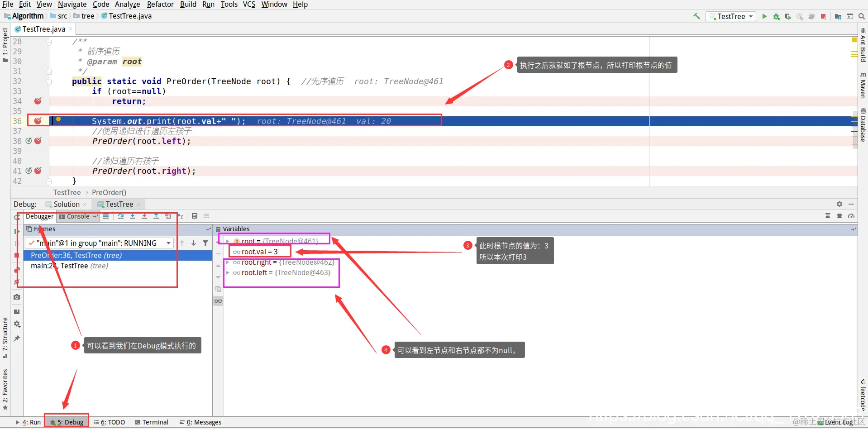
Task: Open the File menu
Action: point(8,4)
